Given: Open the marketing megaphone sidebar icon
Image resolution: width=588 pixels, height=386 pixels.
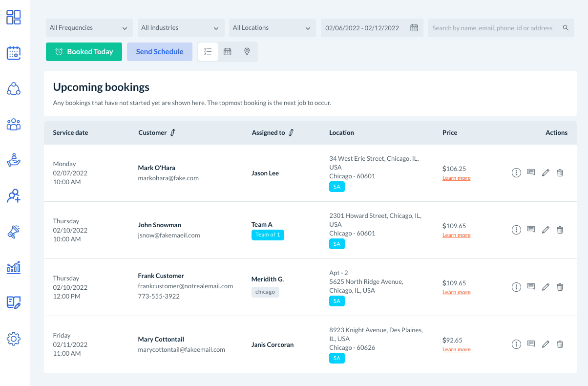Looking at the screenshot, I should [14, 232].
